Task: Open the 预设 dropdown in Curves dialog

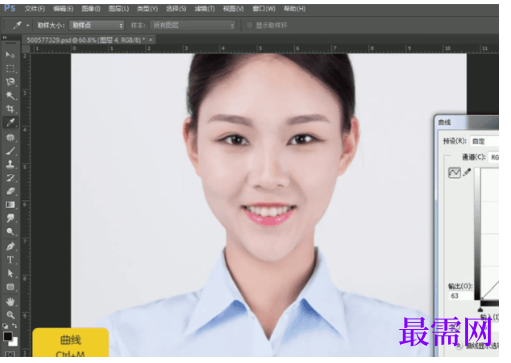Action: click(x=484, y=141)
